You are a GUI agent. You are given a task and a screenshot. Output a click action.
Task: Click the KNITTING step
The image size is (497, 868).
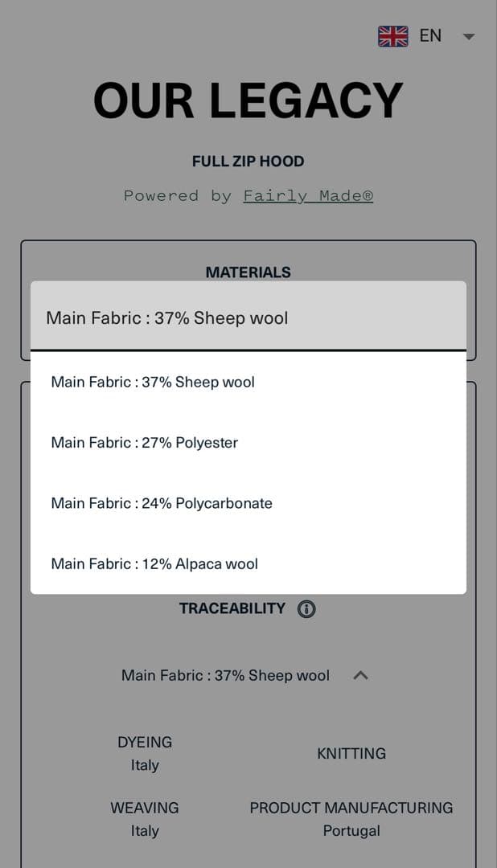[351, 754]
